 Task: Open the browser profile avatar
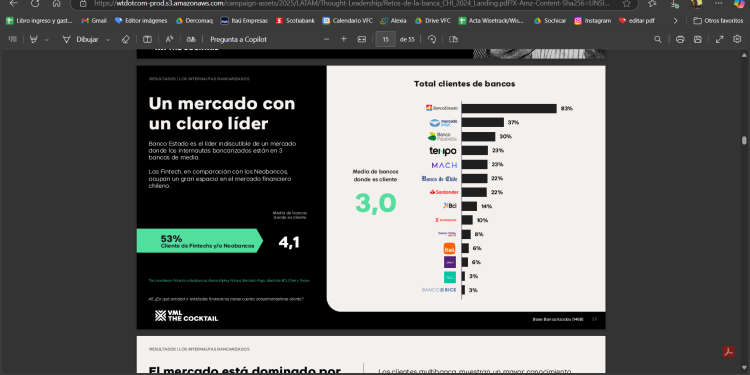pos(696,3)
